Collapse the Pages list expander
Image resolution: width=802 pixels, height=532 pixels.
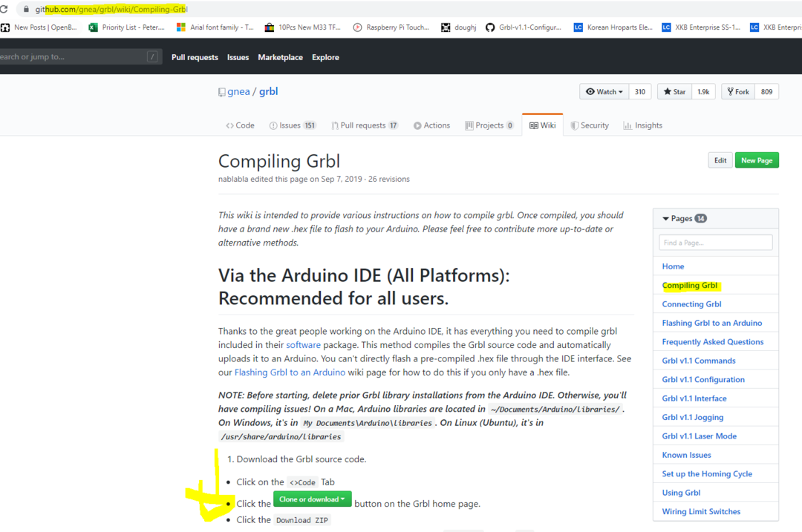click(666, 219)
